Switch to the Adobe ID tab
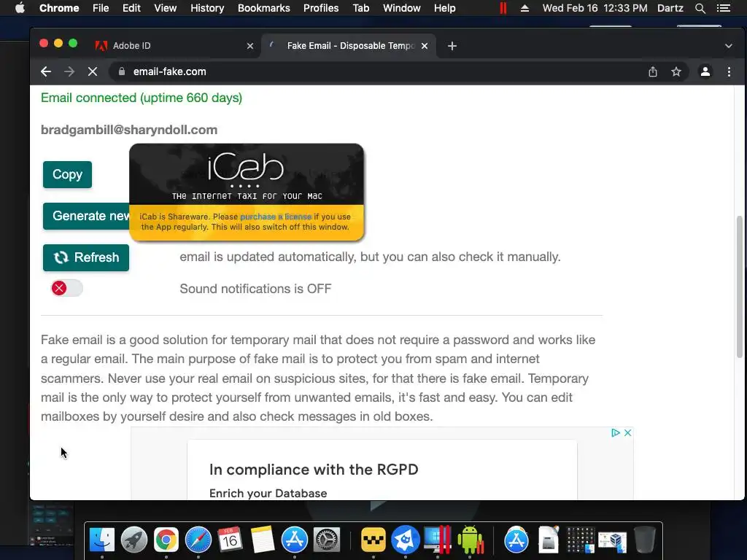747x560 pixels. click(x=174, y=46)
